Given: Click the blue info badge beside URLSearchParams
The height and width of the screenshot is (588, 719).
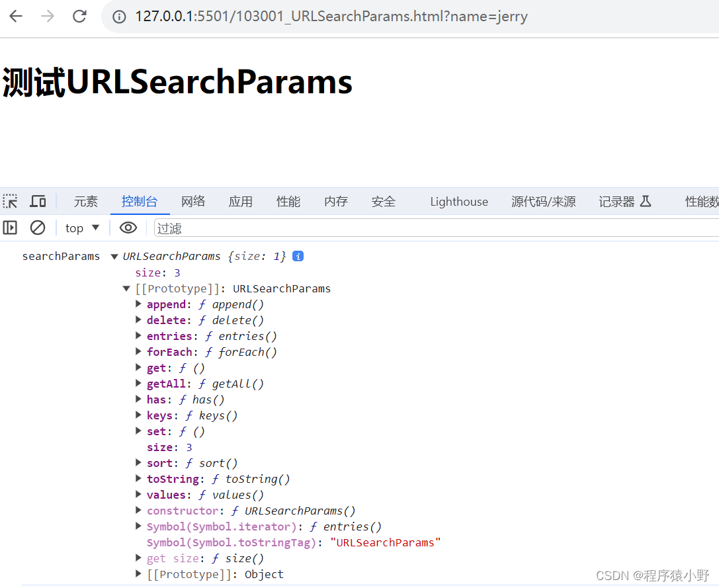Looking at the screenshot, I should pos(298,256).
